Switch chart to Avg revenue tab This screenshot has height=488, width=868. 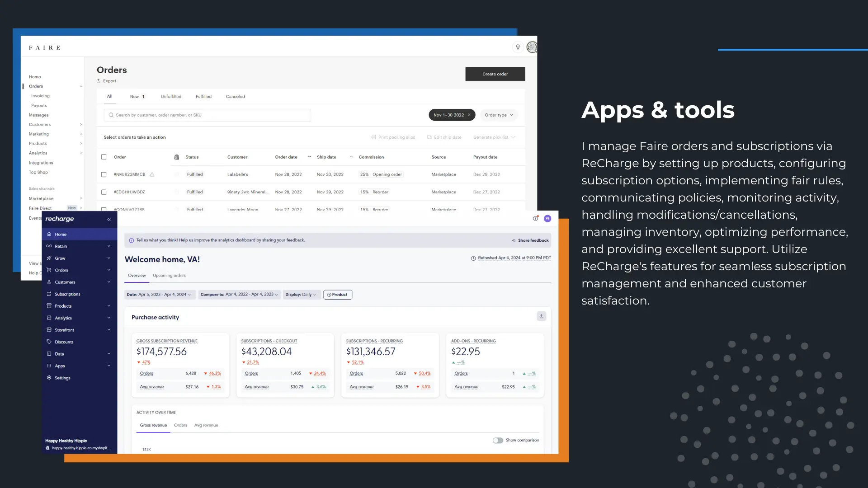[206, 425]
